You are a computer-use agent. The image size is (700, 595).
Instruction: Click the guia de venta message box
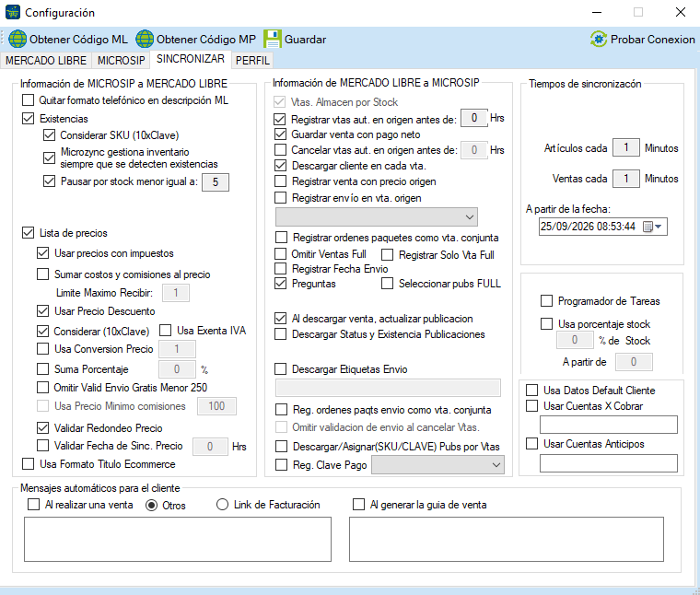tap(507, 539)
